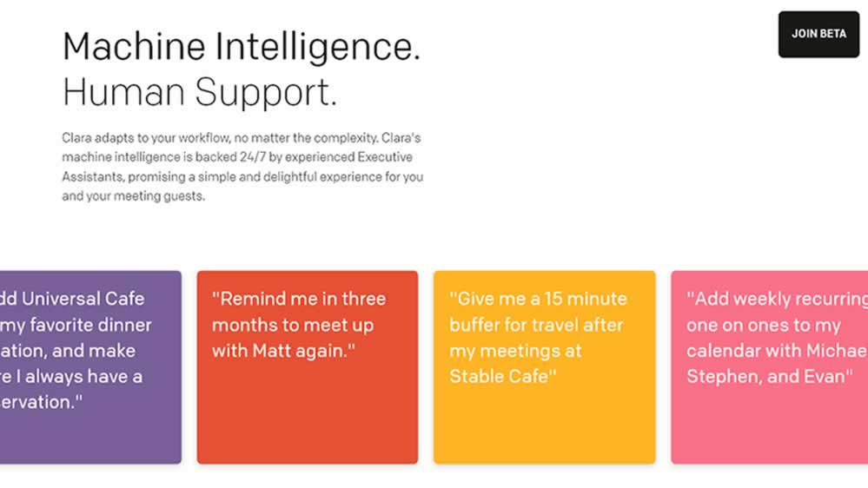Click the Human Support heading

pos(199,92)
